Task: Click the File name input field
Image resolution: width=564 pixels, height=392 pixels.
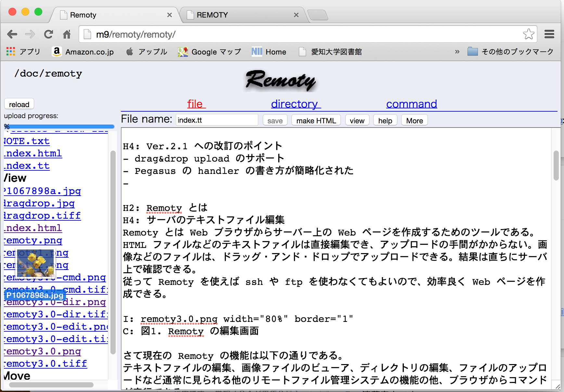Action: 217,120
